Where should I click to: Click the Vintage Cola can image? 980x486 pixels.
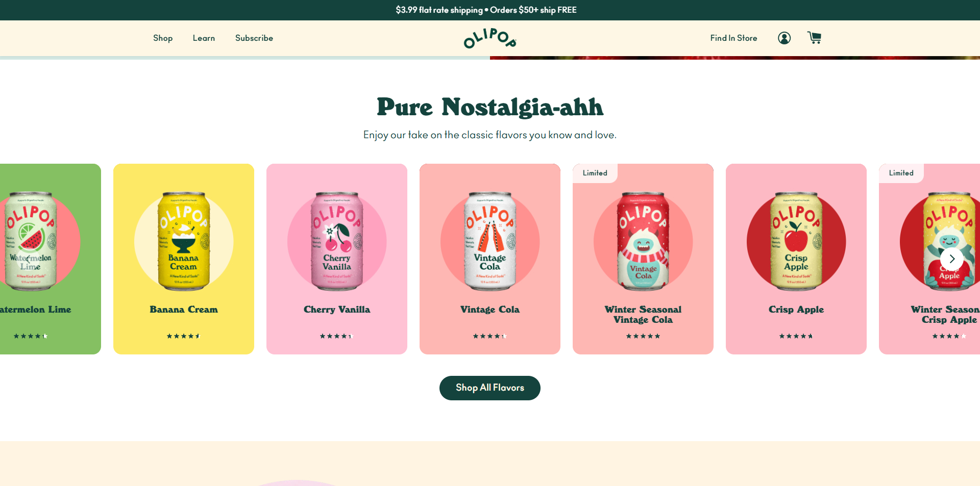[490, 241]
